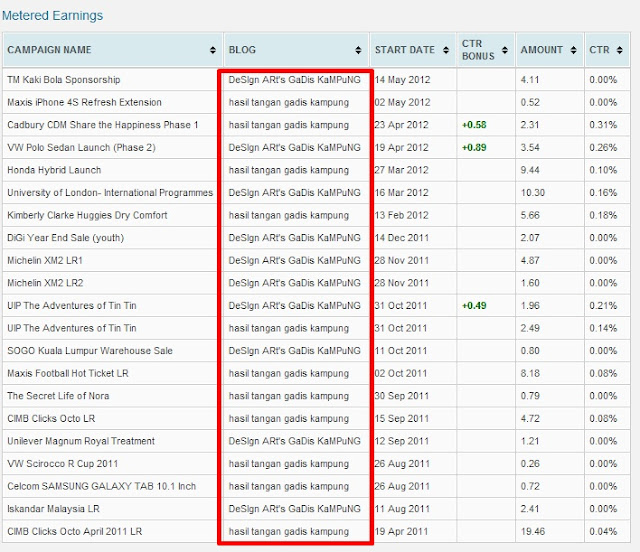Click the 14 May 2012 start date

[x=402, y=80]
